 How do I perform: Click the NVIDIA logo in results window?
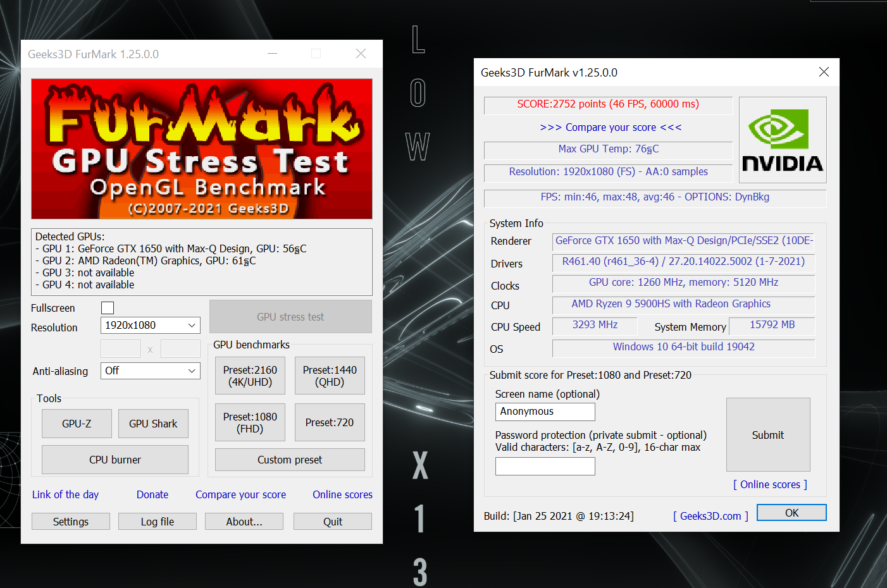tap(783, 140)
